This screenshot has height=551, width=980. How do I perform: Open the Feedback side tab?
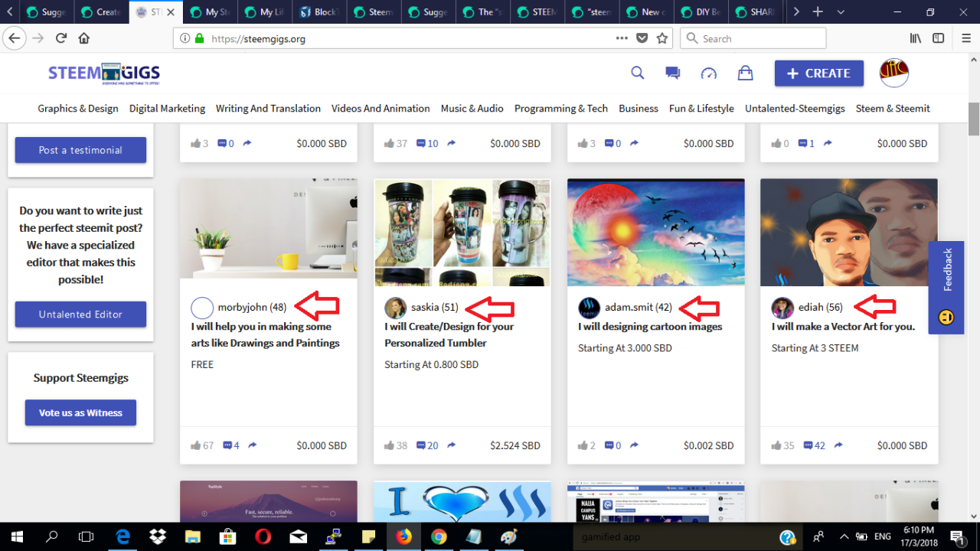[946, 288]
